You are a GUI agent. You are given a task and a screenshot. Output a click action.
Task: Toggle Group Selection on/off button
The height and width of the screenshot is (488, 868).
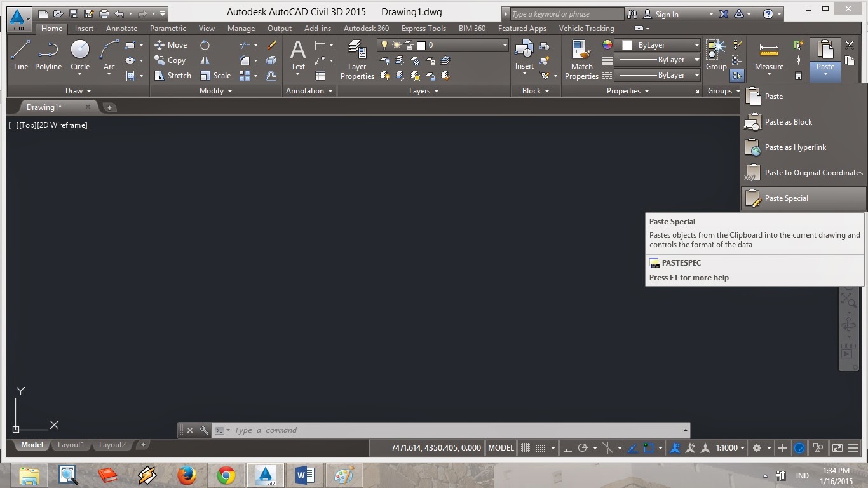(736, 76)
